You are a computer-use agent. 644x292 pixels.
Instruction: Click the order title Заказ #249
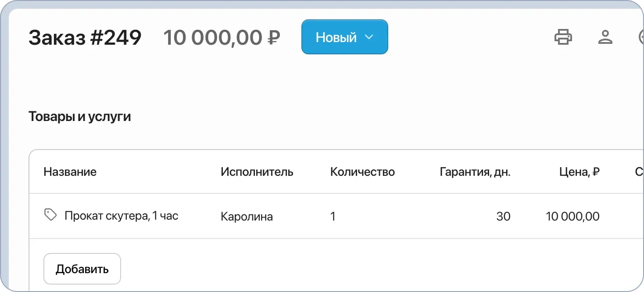(x=85, y=37)
